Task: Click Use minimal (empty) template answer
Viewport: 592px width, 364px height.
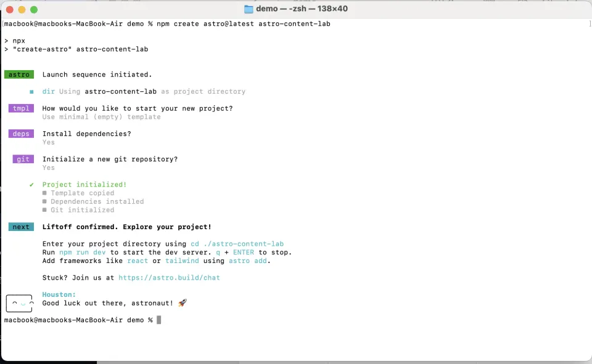Action: tap(102, 117)
